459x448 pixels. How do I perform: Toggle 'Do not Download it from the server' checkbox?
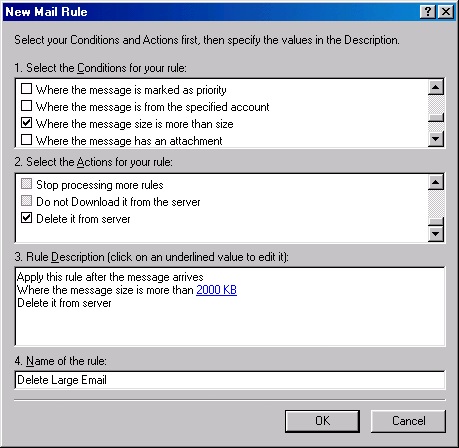click(27, 201)
